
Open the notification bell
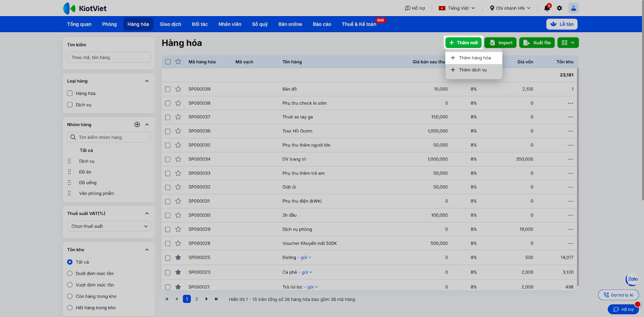click(547, 8)
